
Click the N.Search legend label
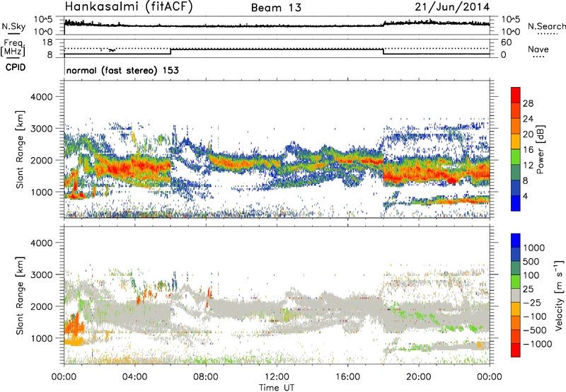pos(546,26)
